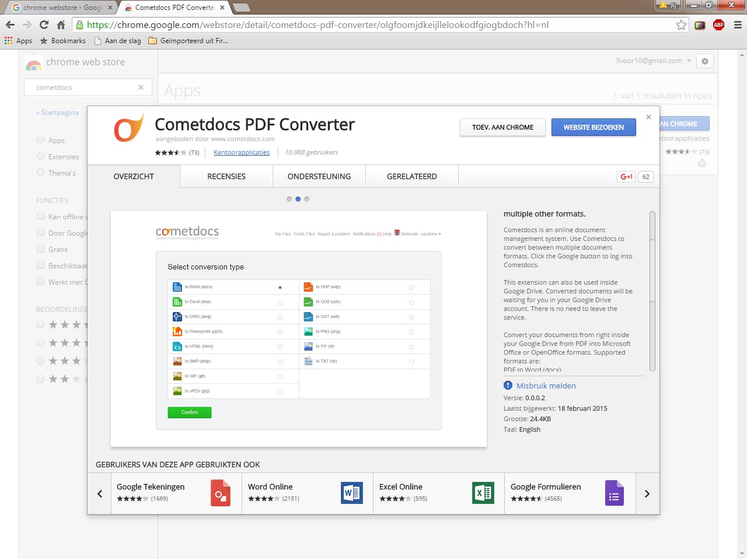Click the first screenshot carousel dot
Viewport: 747px width, 560px height.
289,199
